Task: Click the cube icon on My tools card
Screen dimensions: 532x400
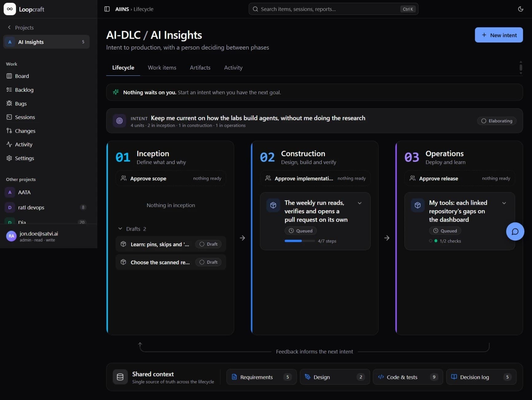Action: [x=418, y=205]
